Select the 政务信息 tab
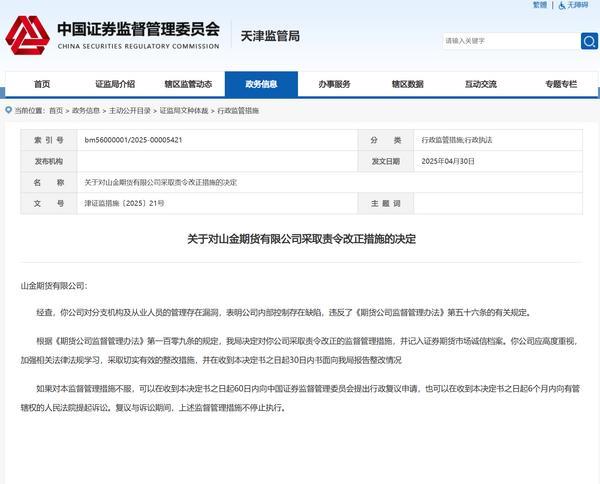The width and height of the screenshot is (600, 484). (261, 85)
